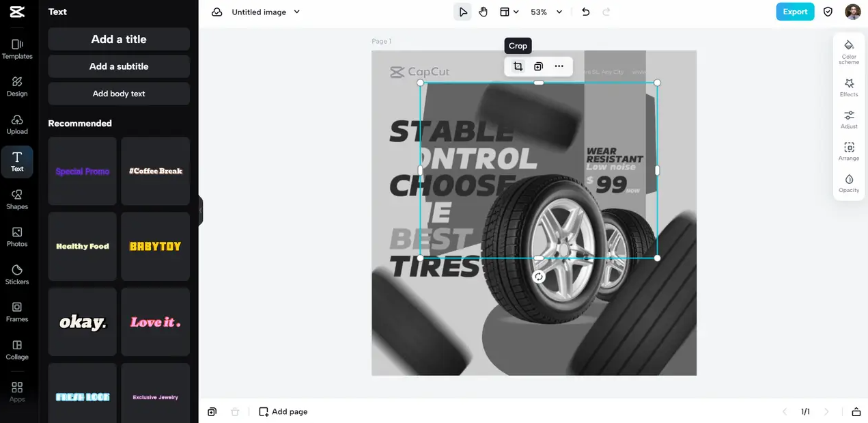Select the Hand pan tool
This screenshot has height=423, width=868.
pos(484,12)
